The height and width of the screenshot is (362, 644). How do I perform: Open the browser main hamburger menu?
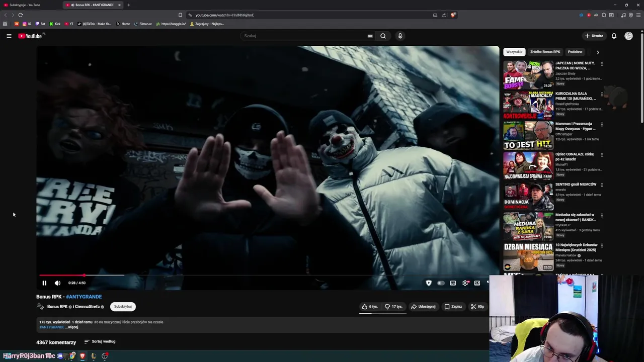[638, 15]
